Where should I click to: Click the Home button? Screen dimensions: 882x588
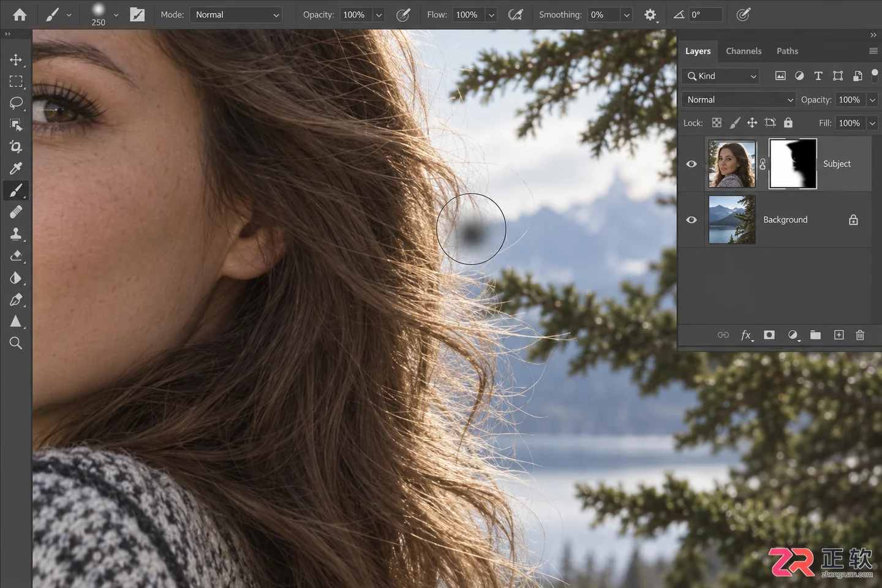click(20, 15)
